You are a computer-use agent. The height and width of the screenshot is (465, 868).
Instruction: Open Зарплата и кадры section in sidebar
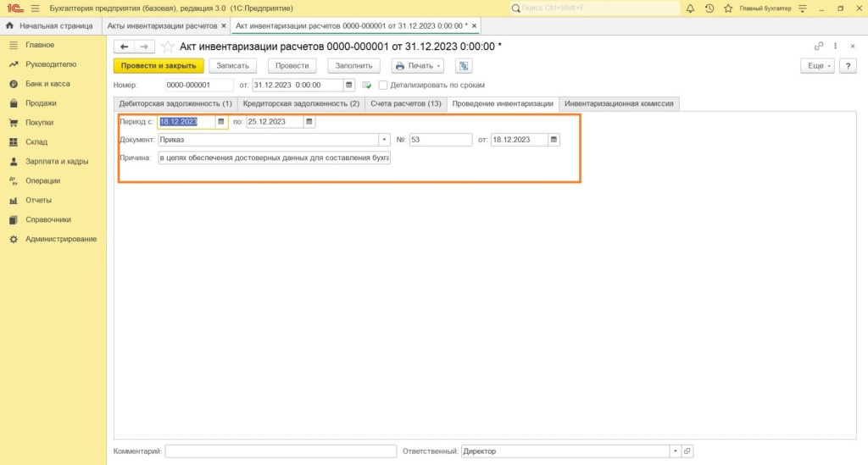tap(57, 161)
